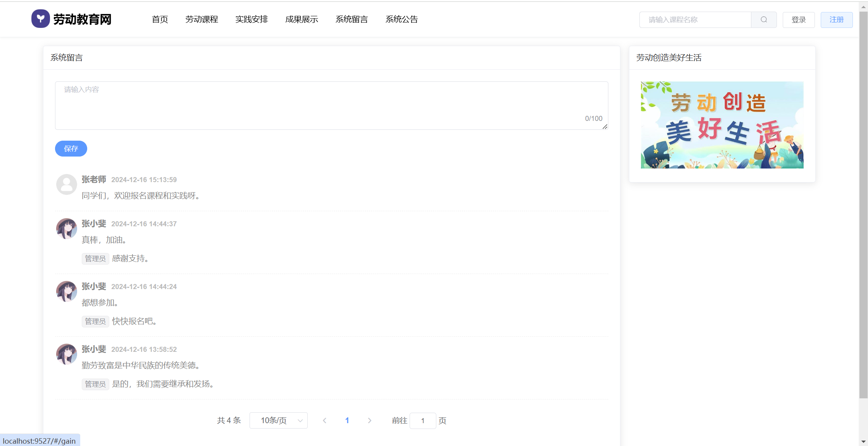Click the 注册 button

point(836,20)
